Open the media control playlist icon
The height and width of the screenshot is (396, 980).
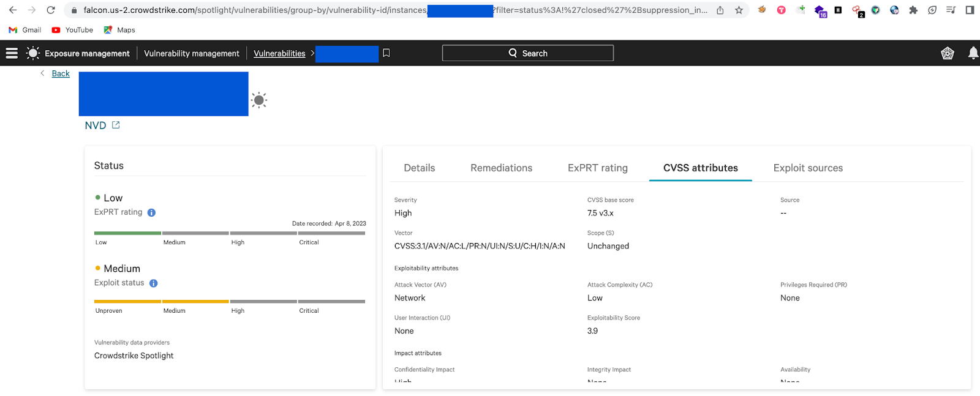tap(951, 10)
